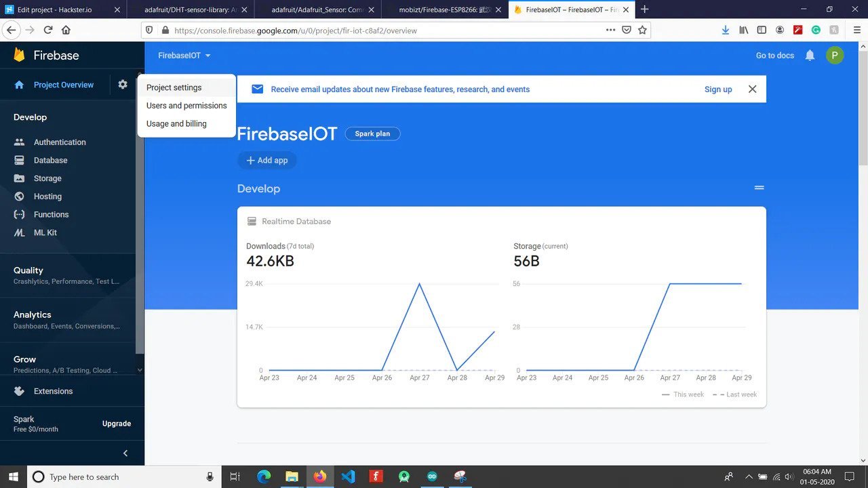Switch to adafruit/DHT-sensor-library tab
This screenshot has height=488, width=868.
point(190,9)
